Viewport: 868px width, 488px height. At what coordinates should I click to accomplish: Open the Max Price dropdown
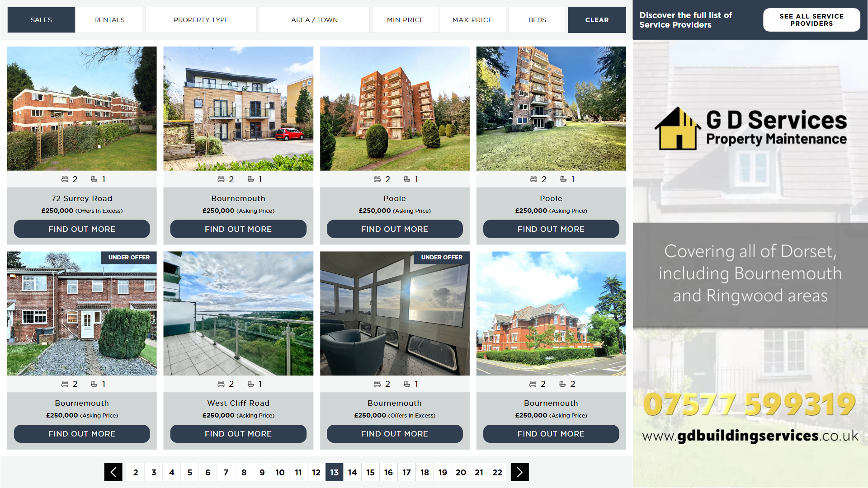472,20
